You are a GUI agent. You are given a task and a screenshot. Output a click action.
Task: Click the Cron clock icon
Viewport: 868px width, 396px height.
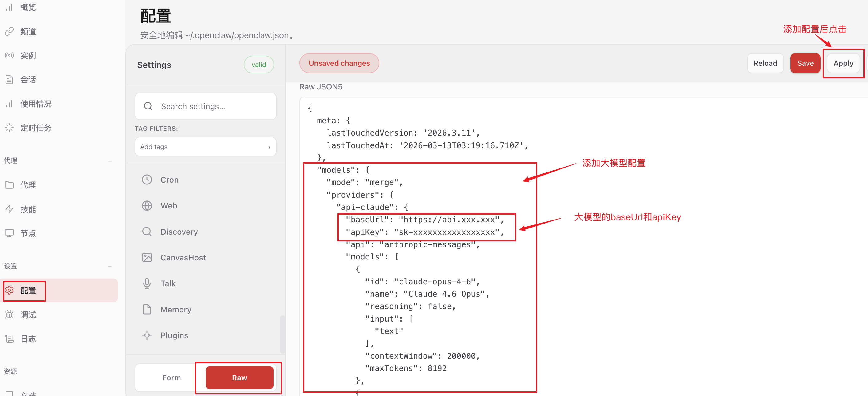coord(147,179)
